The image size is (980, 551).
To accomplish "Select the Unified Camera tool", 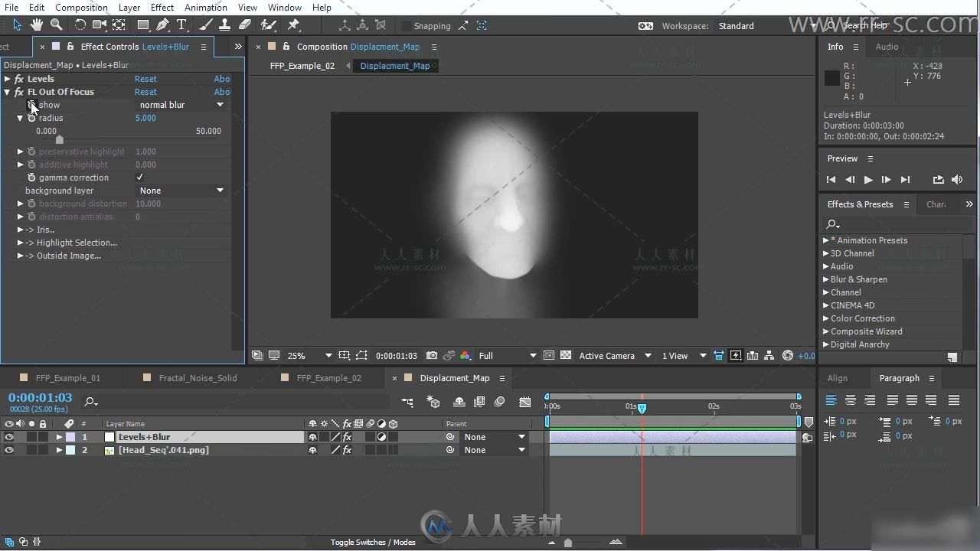I will pos(100,25).
